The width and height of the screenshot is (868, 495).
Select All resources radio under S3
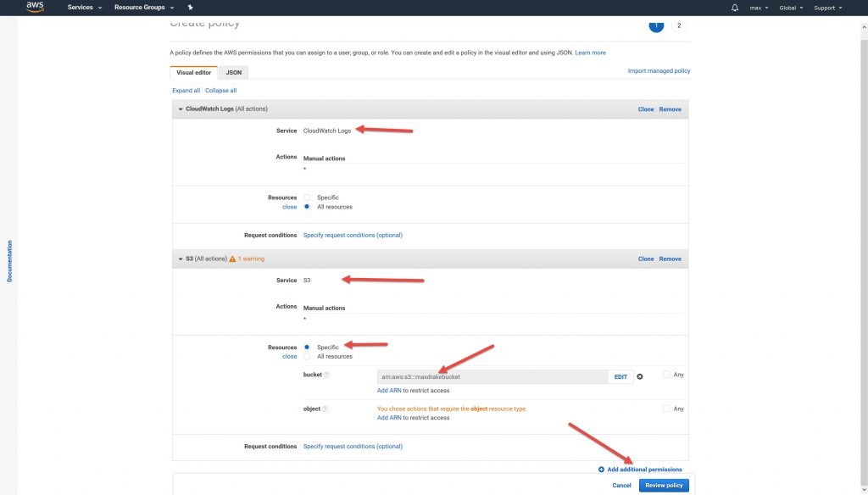pos(308,357)
